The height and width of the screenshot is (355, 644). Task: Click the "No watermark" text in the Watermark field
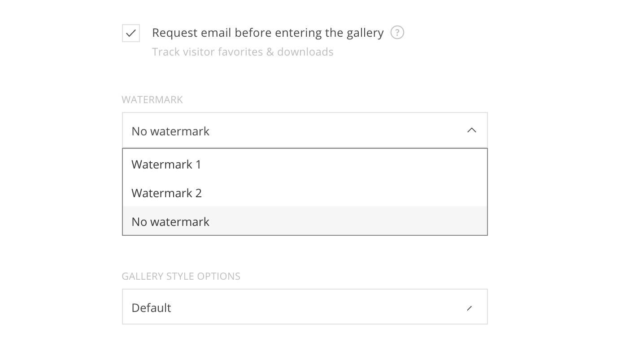(x=170, y=131)
